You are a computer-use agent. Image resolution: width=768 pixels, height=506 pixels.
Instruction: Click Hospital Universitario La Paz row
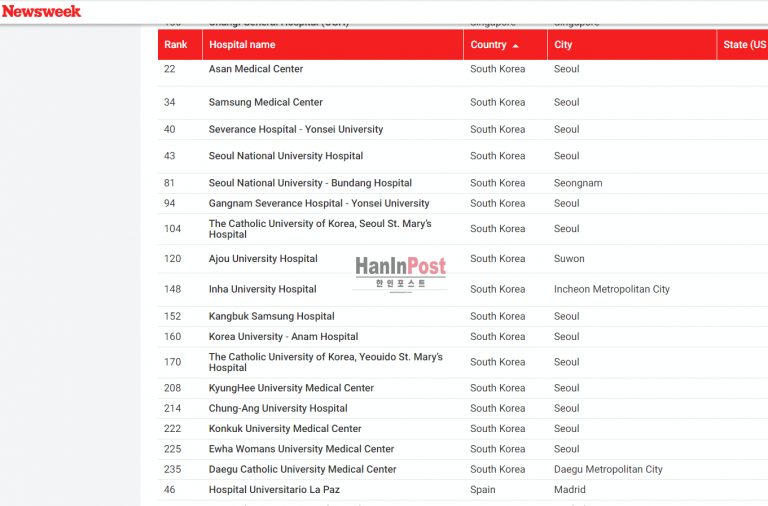(275, 490)
